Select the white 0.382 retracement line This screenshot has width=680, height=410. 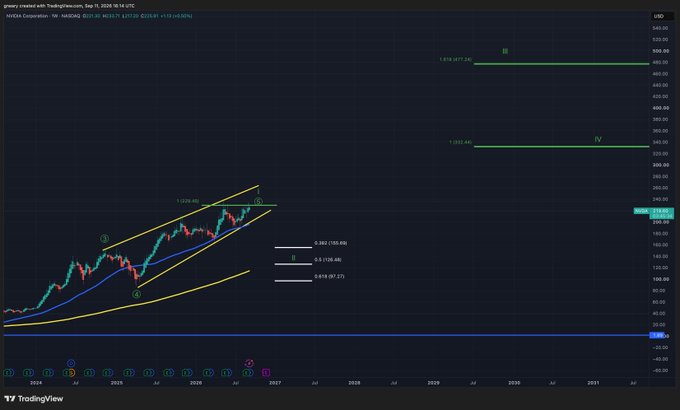(x=293, y=247)
